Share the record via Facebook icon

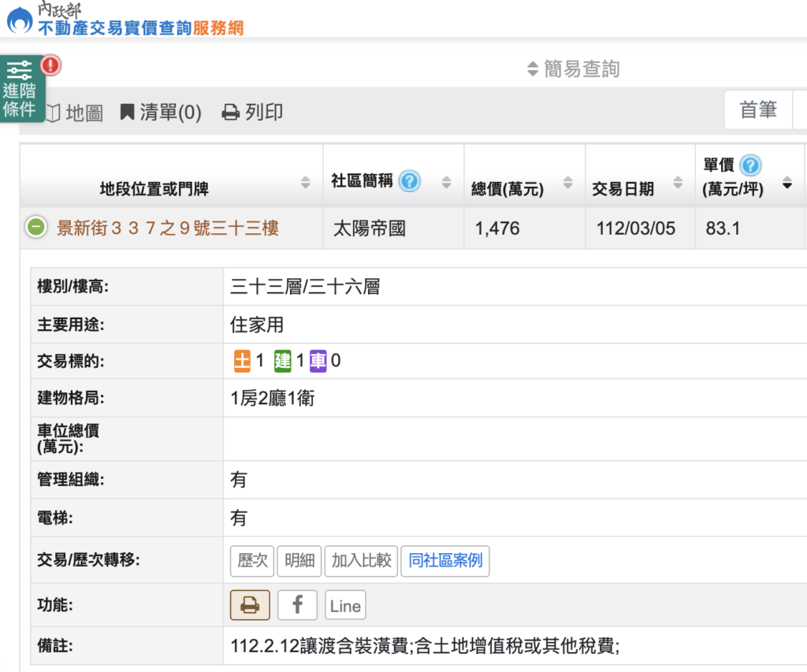coord(297,605)
